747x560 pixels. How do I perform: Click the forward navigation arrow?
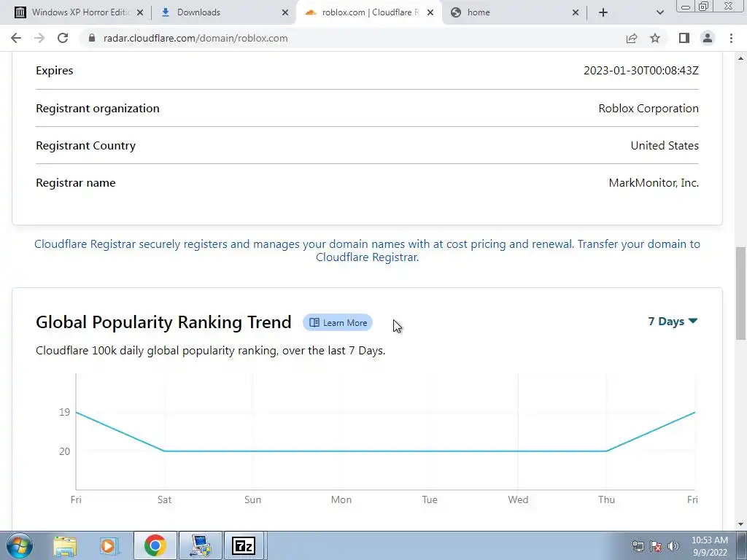(x=39, y=38)
